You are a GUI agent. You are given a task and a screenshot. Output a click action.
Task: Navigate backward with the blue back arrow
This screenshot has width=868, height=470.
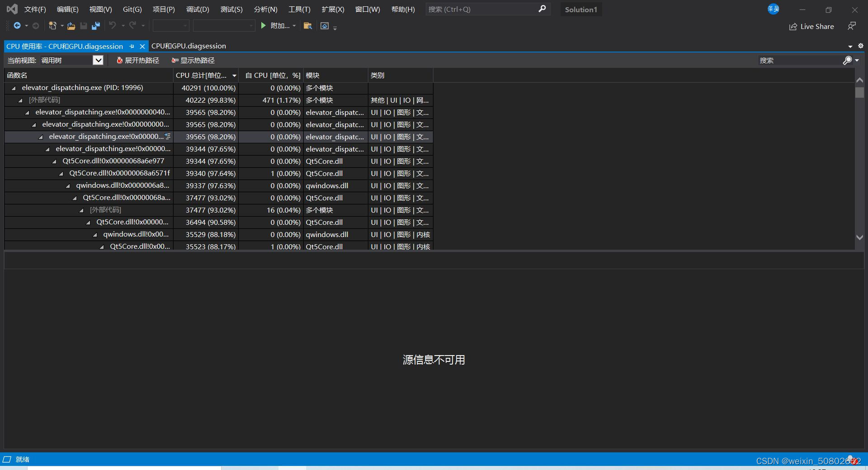[17, 26]
